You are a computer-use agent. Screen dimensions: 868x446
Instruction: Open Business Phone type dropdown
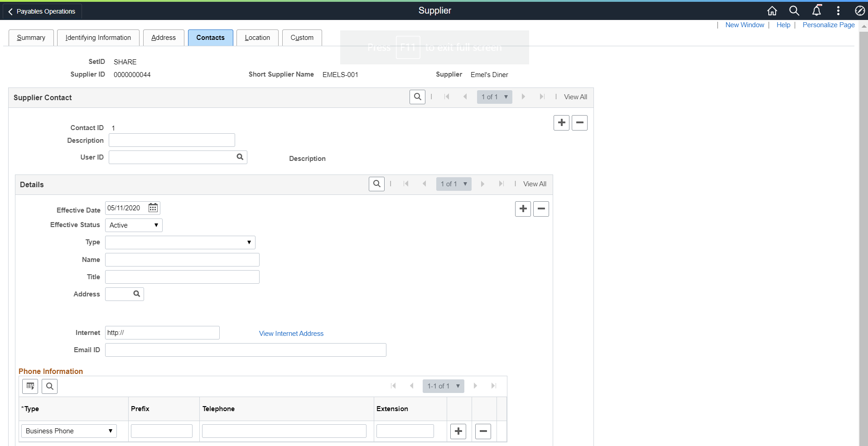pos(69,431)
